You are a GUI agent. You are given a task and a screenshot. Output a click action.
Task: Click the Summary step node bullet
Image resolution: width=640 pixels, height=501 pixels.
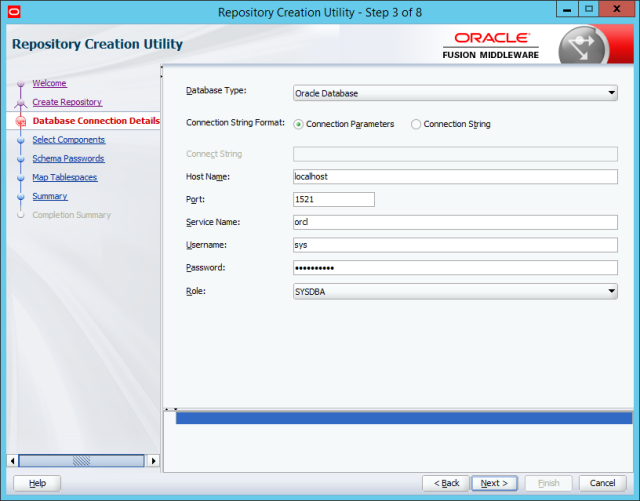[x=21, y=196]
